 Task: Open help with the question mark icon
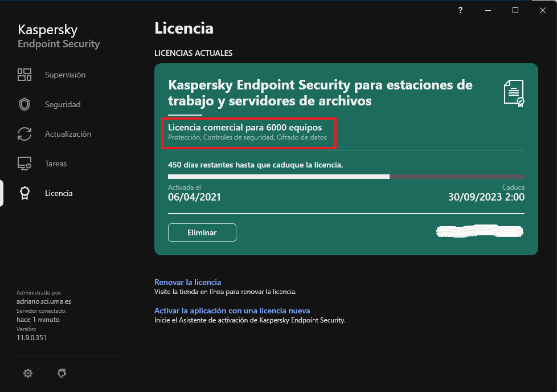pos(460,10)
